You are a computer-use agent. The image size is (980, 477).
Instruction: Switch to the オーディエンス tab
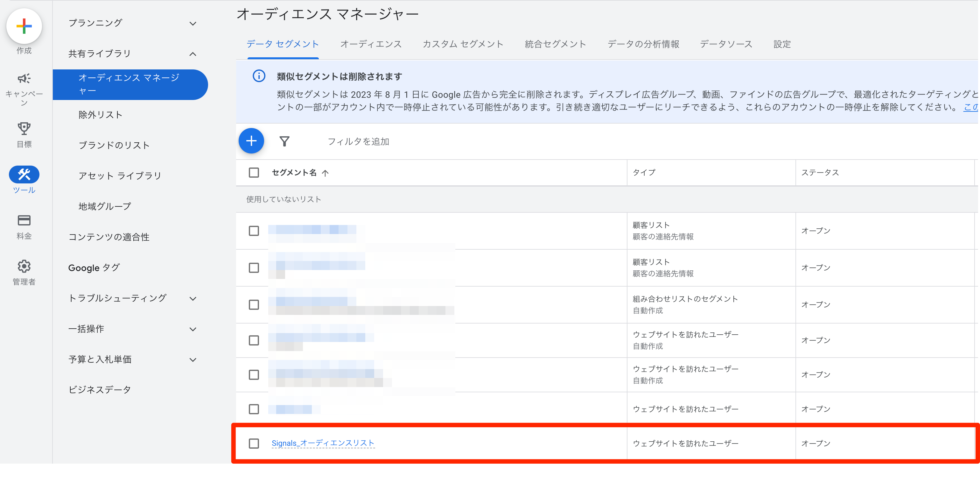pyautogui.click(x=371, y=44)
